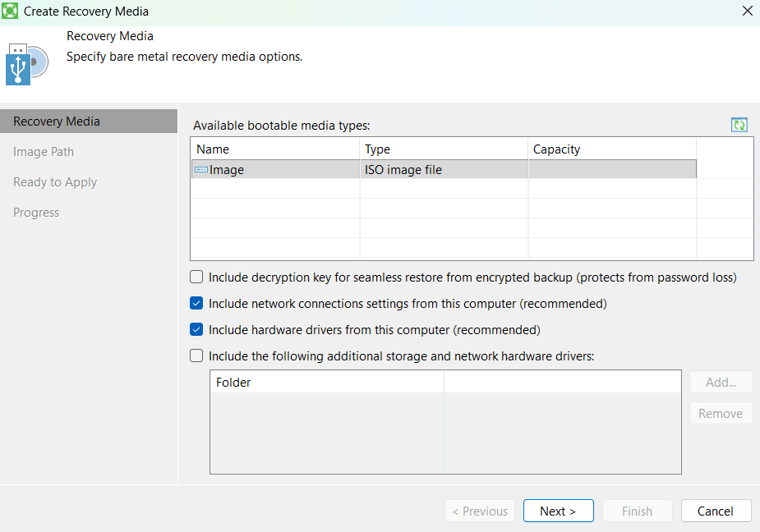
Task: Close the Create Recovery Media window
Action: (747, 12)
